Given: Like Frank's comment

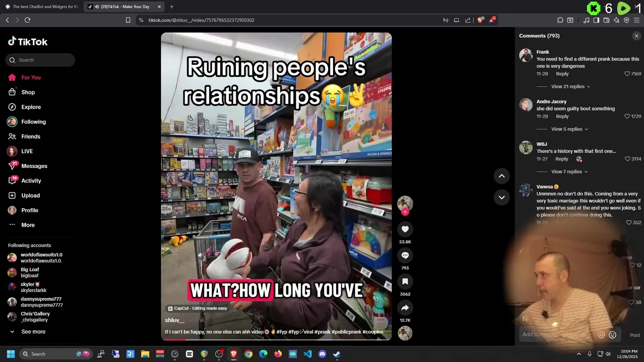Looking at the screenshot, I should [627, 74].
